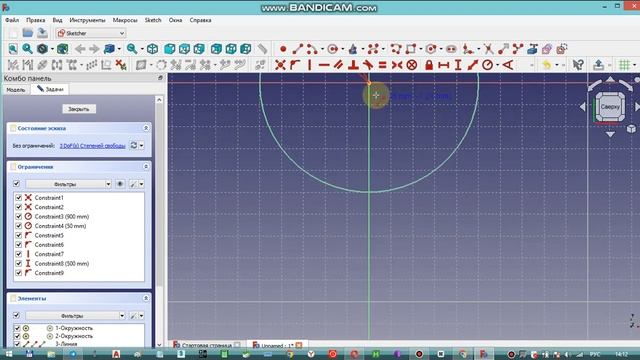
Task: Apply the Perpendicular constraint
Action: [x=353, y=65]
